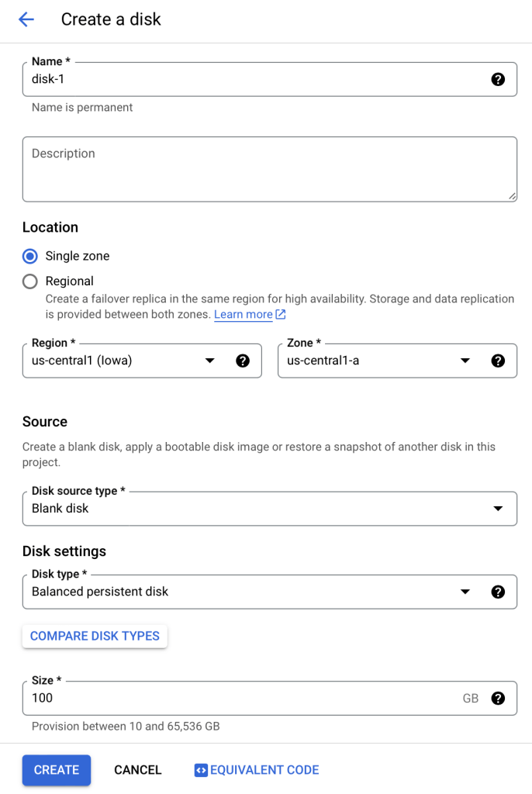Click the Compare Disk Types button
Viewport: 532px width, 794px height.
95,636
